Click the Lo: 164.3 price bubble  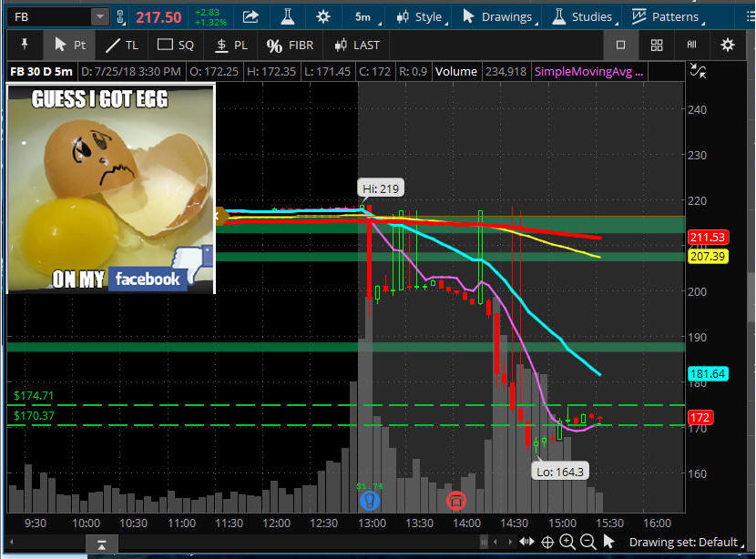tap(560, 472)
